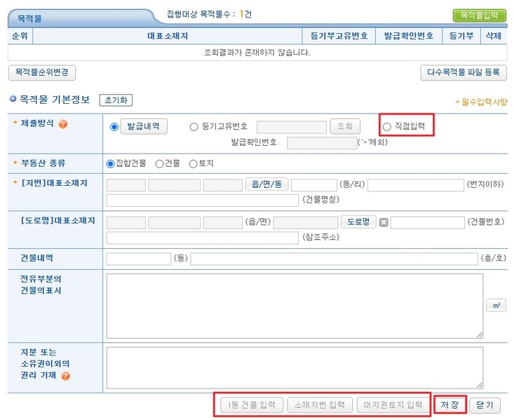Screen dimensions: 514x420
Task: Close the form with 닫기
Action: click(x=485, y=405)
